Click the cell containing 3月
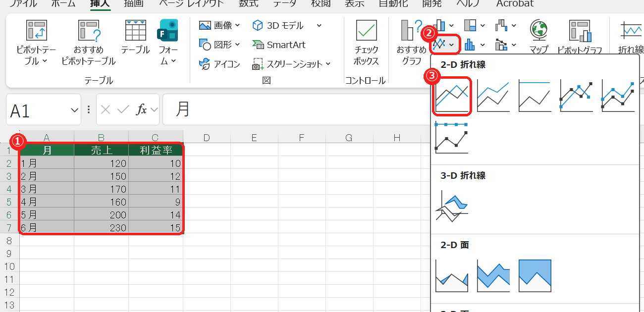Screen dimensions: 644x312 coord(47,189)
